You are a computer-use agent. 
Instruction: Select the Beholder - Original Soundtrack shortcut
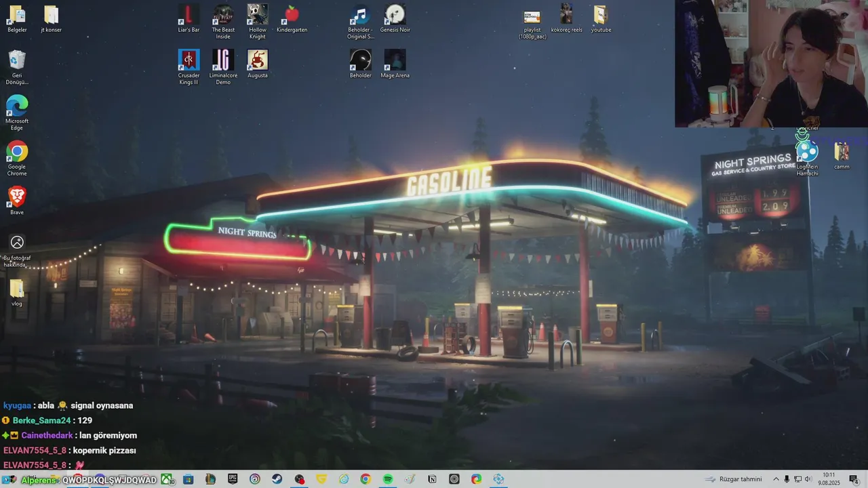click(360, 22)
